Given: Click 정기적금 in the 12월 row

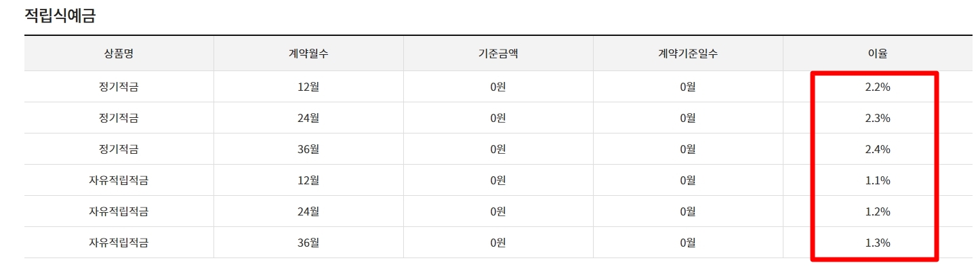Looking at the screenshot, I should click(119, 87).
